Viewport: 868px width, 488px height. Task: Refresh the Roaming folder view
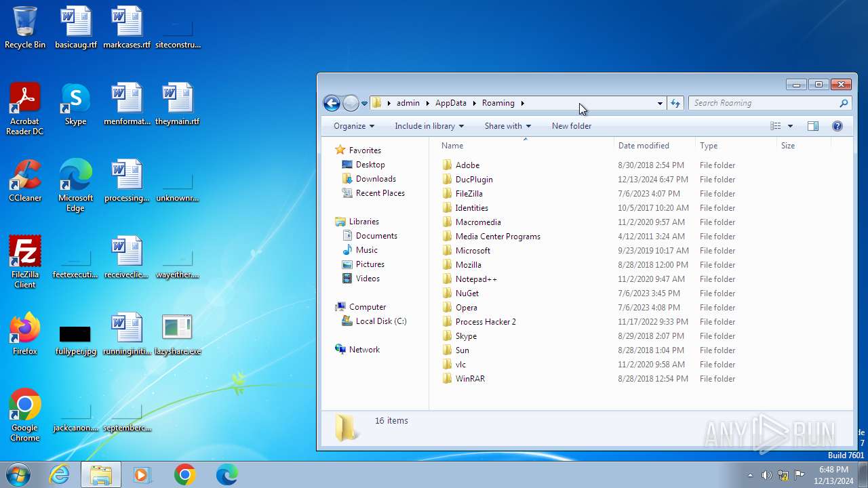click(675, 103)
